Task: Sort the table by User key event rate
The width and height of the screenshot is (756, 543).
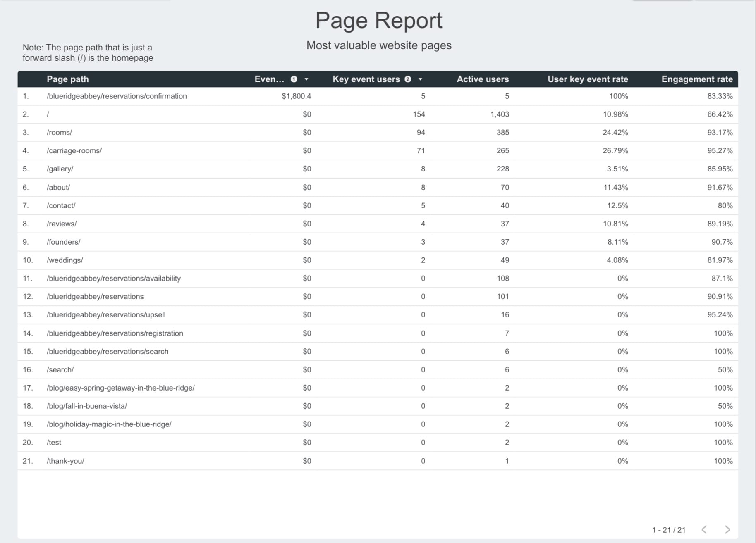Action: (588, 79)
